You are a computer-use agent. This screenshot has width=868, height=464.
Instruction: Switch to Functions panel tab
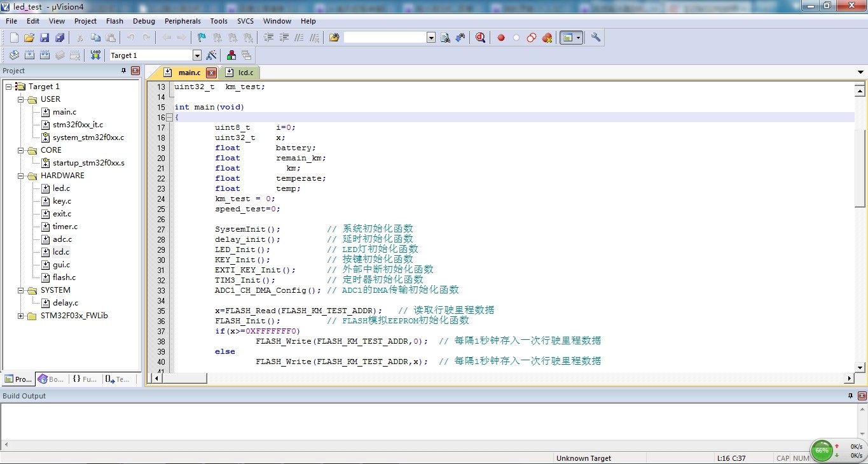click(x=85, y=379)
